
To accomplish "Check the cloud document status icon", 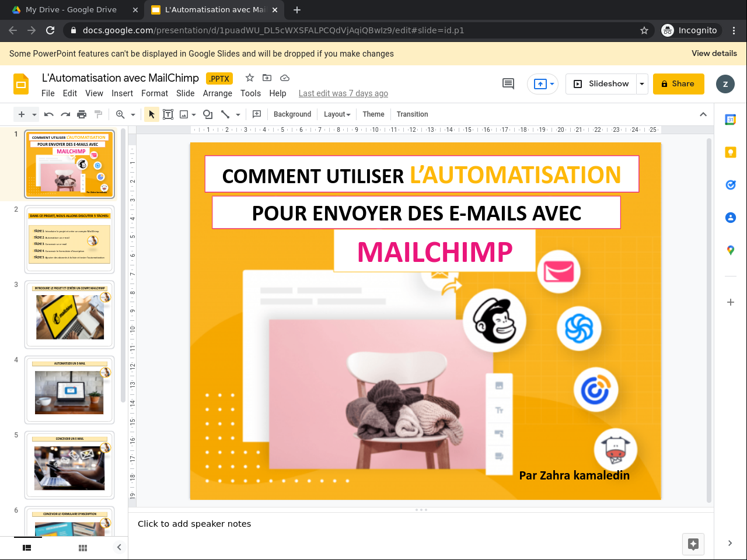I will click(x=285, y=78).
